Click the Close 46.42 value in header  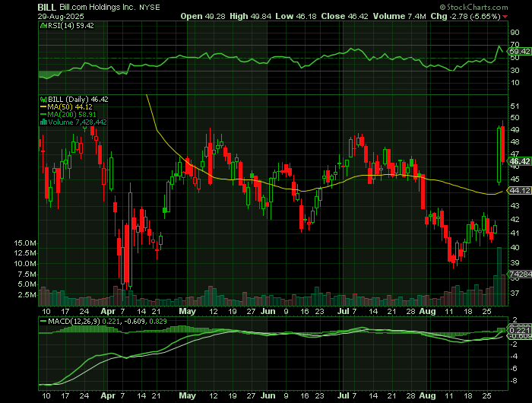345,16
